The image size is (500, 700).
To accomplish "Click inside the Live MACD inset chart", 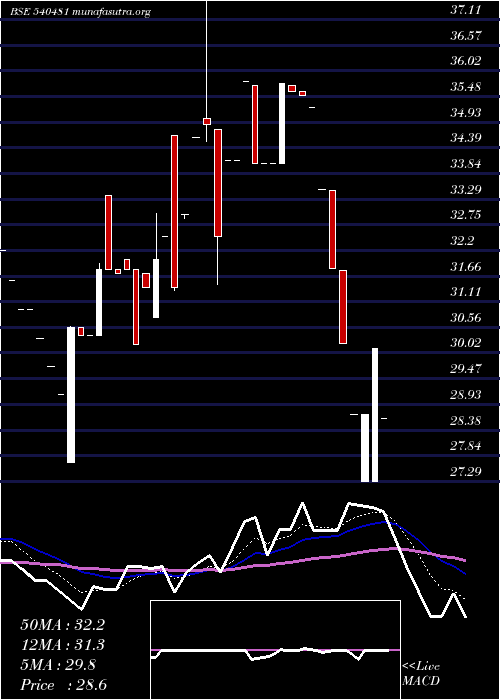I will click(275, 650).
